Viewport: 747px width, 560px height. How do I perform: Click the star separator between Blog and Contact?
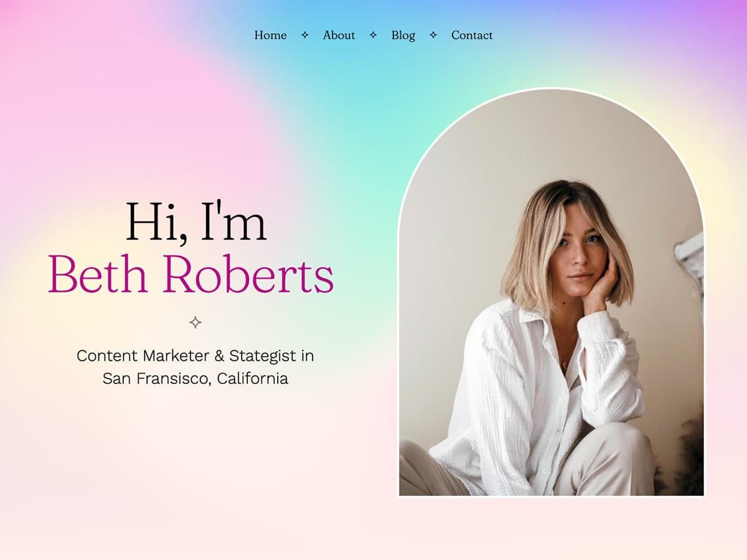[x=433, y=35]
